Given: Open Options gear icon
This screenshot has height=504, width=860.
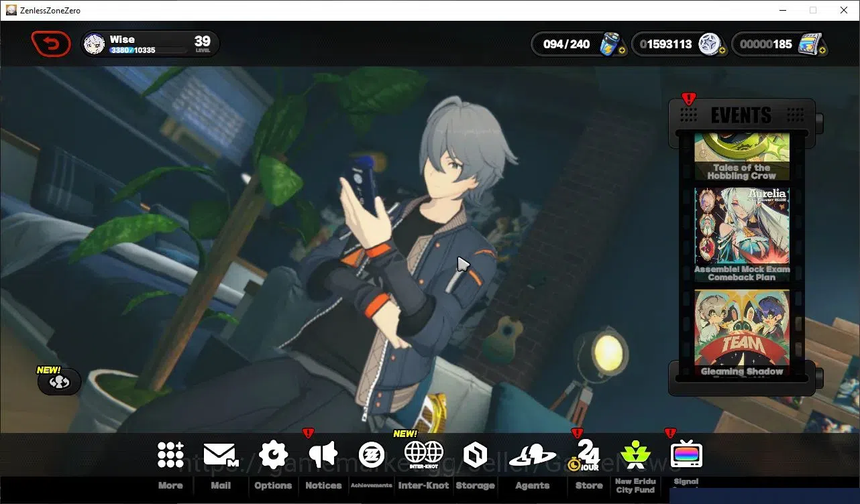Looking at the screenshot, I should [x=273, y=455].
